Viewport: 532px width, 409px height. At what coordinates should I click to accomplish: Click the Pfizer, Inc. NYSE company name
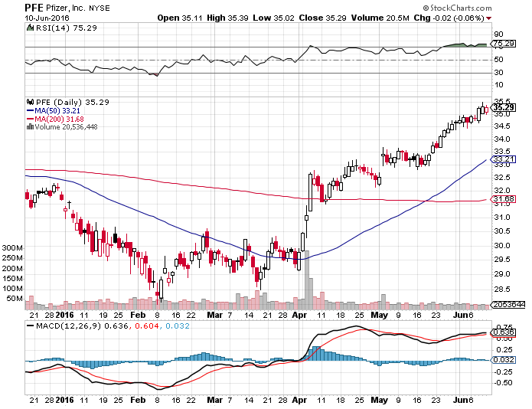tap(78, 8)
